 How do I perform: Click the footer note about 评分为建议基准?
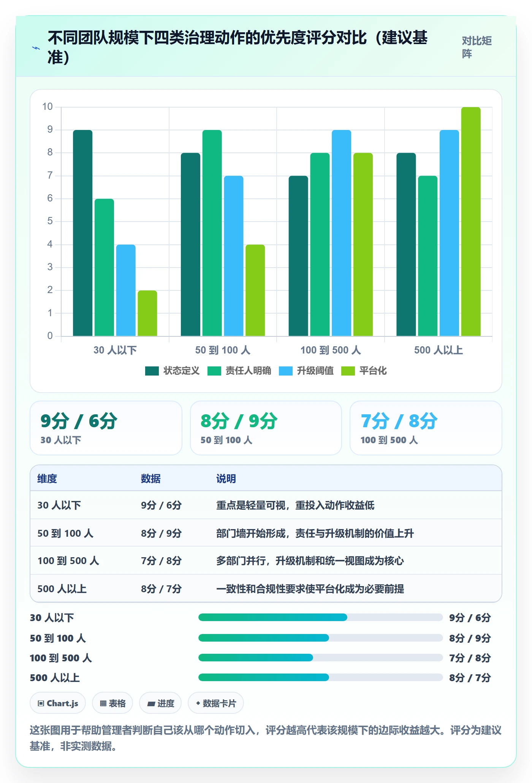point(266,738)
